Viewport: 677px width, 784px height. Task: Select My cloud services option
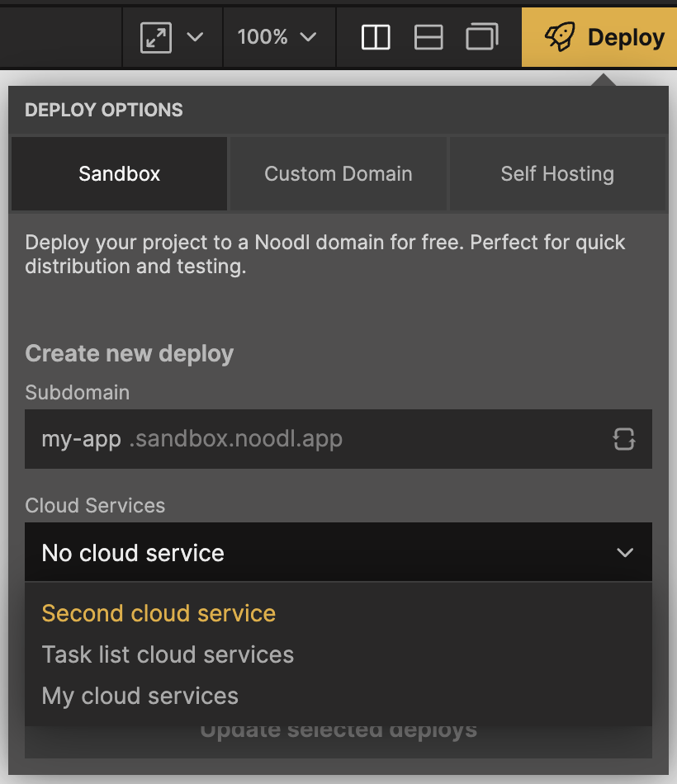click(x=140, y=697)
